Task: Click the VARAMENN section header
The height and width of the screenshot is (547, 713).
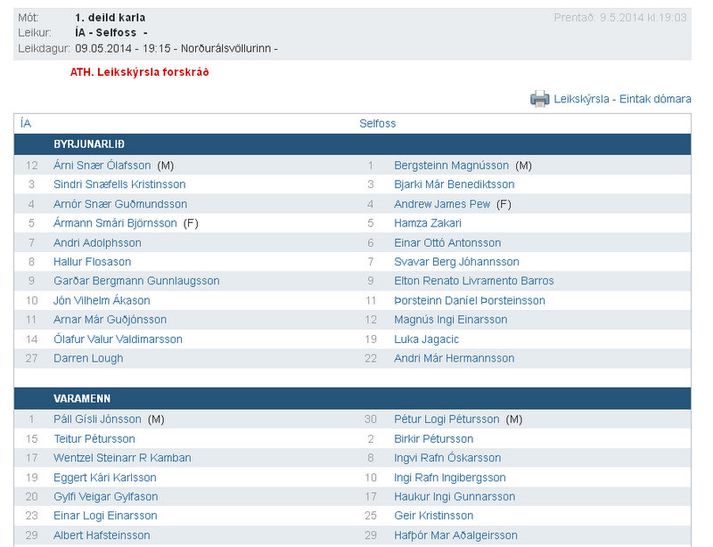Action: pos(82,398)
